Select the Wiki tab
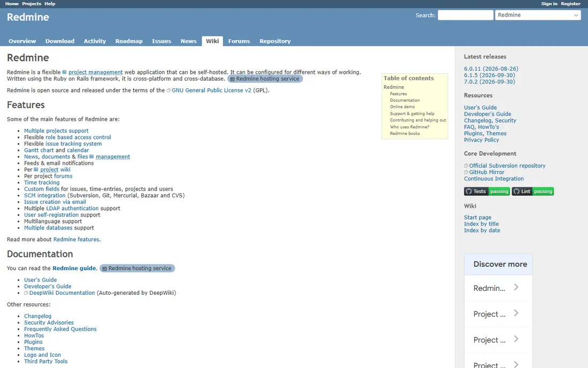Viewport: 588px width, 368px height. (x=212, y=41)
